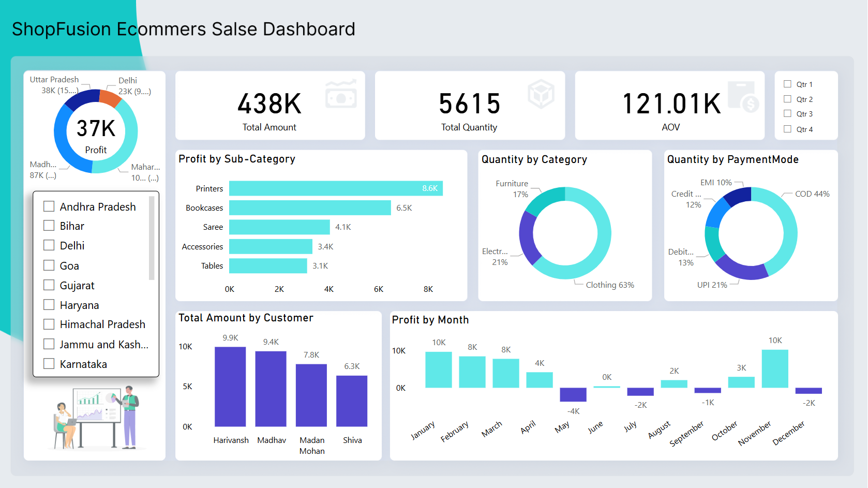This screenshot has width=868, height=488.
Task: Click the Harivansh bar in customer chart
Action: point(230,387)
